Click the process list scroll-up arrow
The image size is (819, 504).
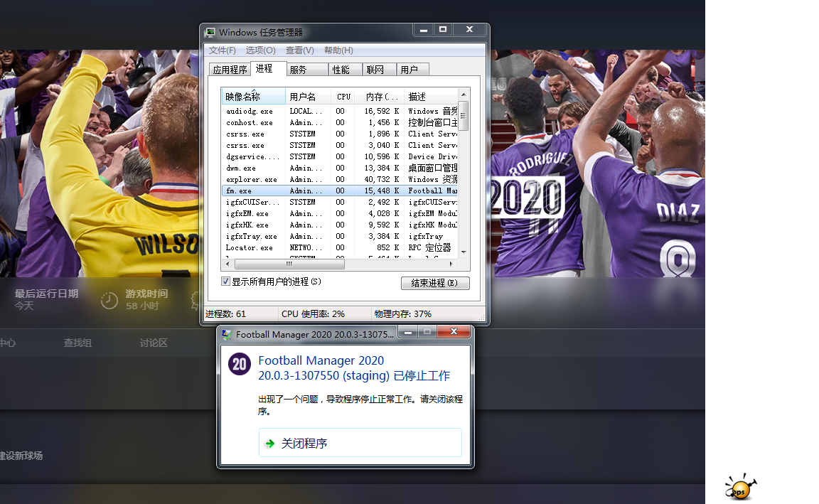tap(464, 95)
